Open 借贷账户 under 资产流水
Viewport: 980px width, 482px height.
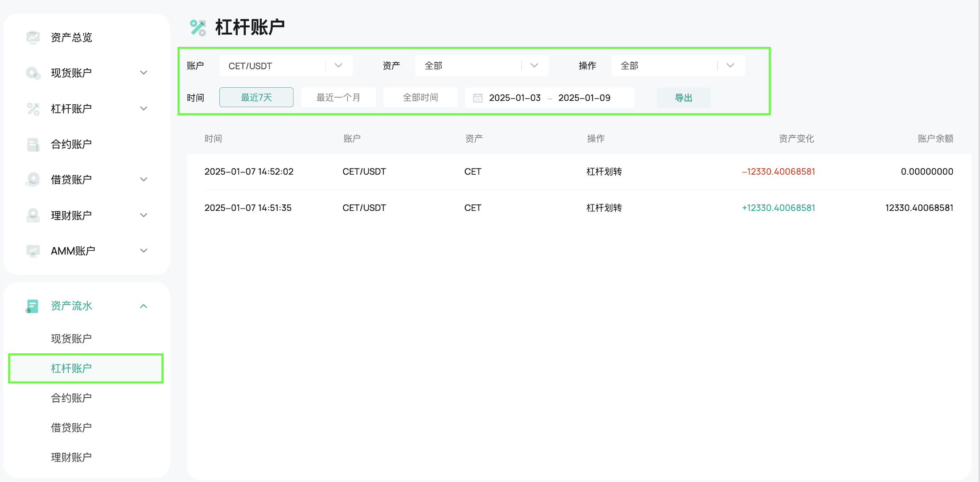click(71, 428)
